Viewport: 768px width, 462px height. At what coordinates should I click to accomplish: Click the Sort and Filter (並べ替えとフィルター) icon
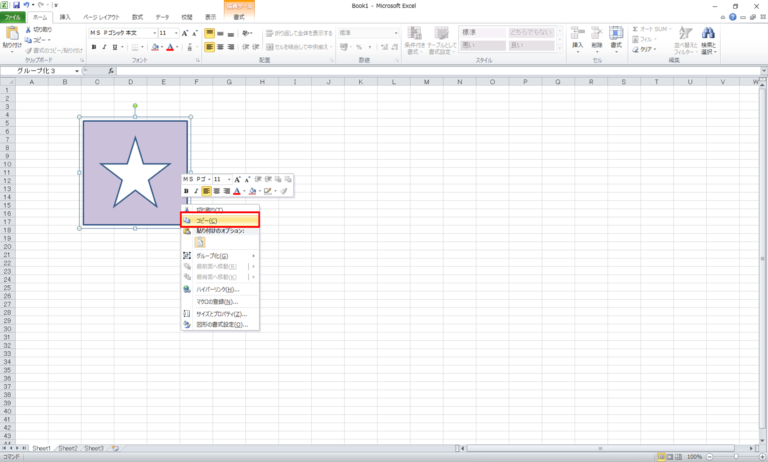(x=685, y=33)
